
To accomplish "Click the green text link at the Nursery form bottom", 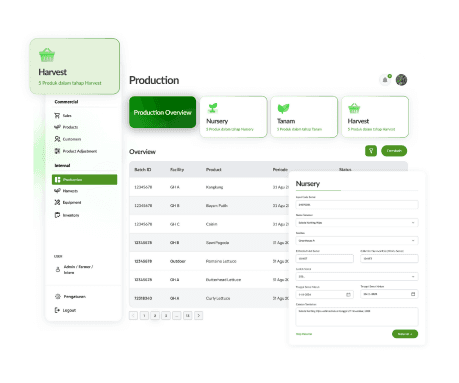I will tap(304, 334).
